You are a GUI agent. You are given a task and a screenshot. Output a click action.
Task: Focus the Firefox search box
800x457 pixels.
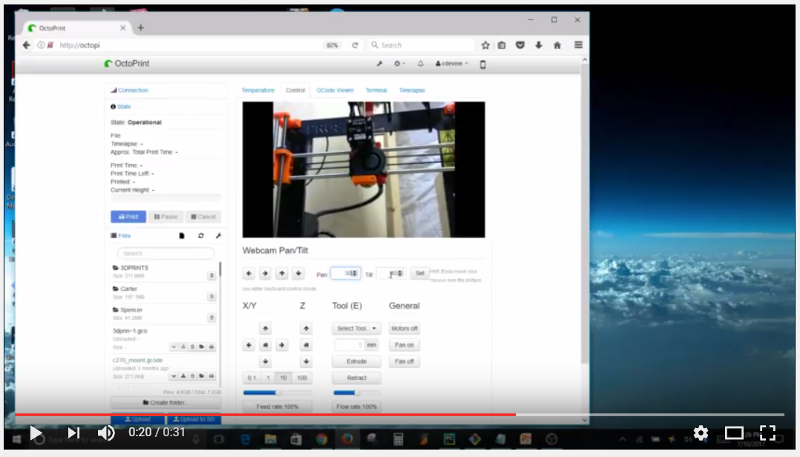coord(421,45)
